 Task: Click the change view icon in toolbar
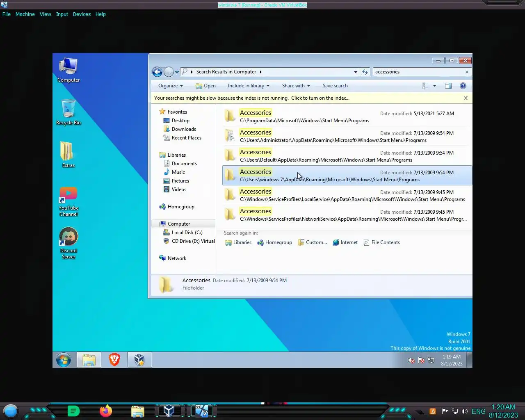tap(425, 86)
